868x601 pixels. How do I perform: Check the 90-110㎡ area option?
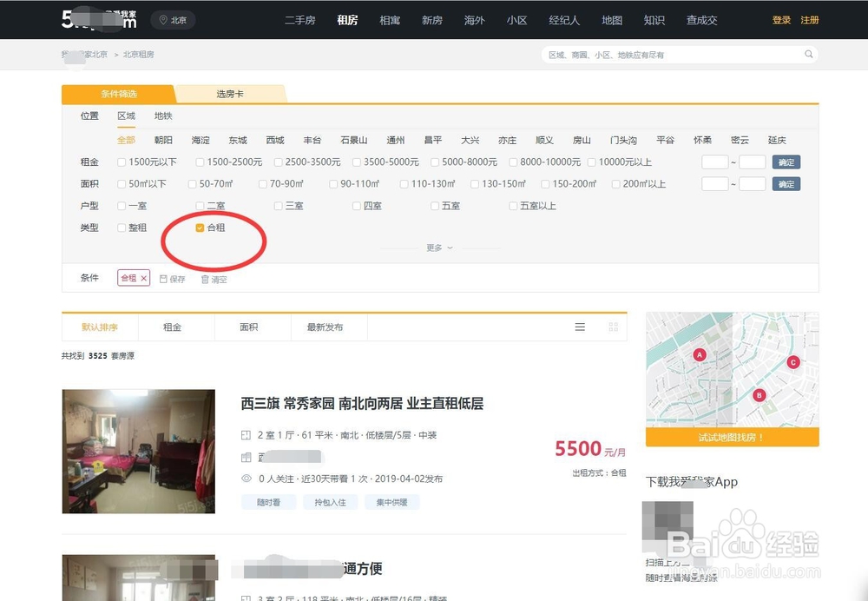point(333,184)
